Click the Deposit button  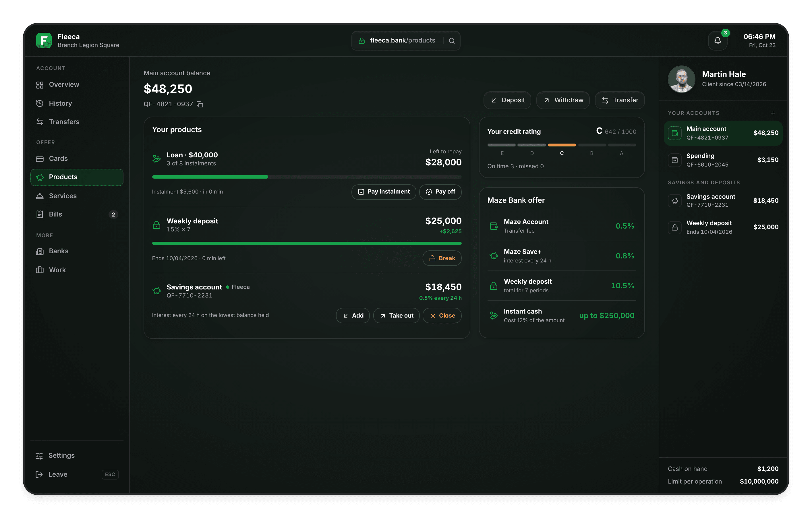tap(507, 100)
